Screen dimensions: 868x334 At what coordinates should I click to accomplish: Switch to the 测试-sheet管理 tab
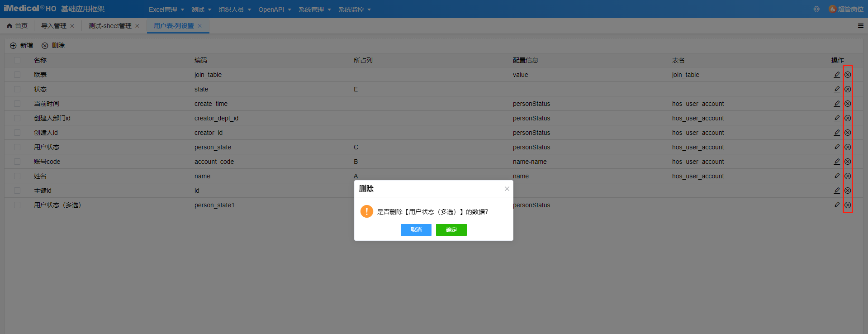tap(110, 26)
